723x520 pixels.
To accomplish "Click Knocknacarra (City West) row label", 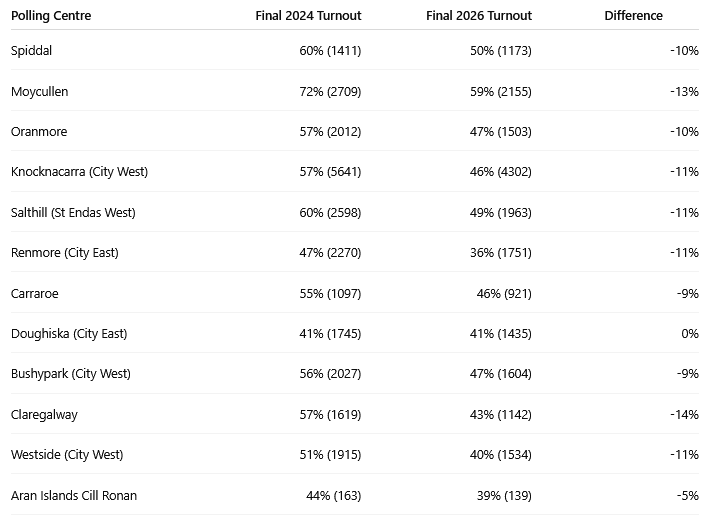I will coord(79,171).
